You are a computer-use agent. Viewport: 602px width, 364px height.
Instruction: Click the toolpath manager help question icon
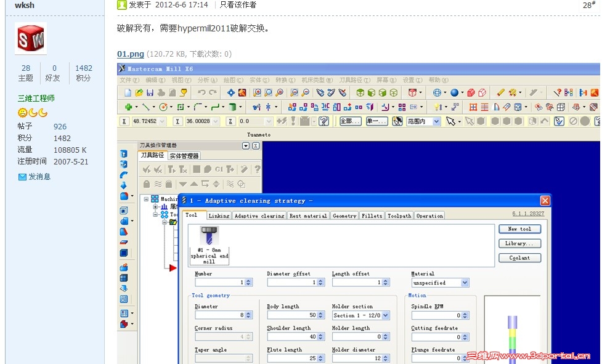257,169
